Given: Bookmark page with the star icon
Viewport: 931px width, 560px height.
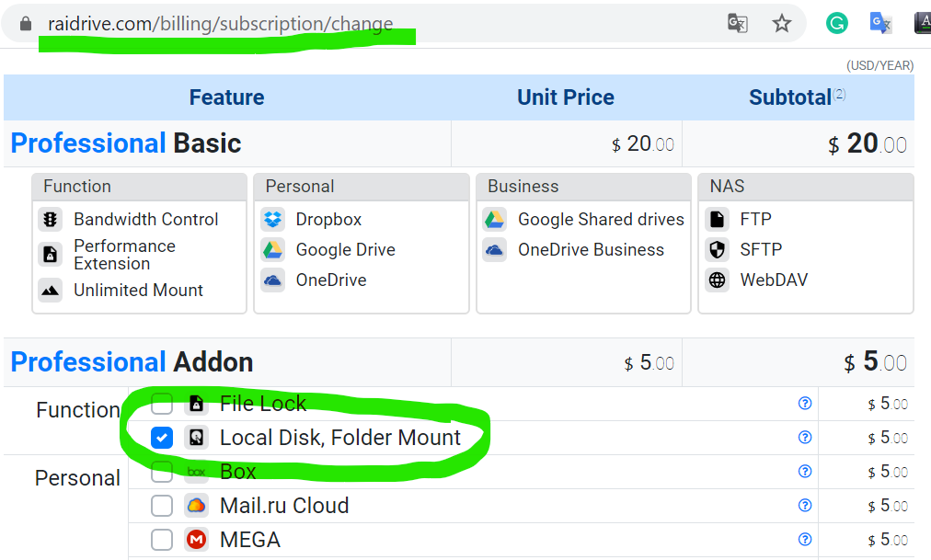Looking at the screenshot, I should tap(782, 24).
